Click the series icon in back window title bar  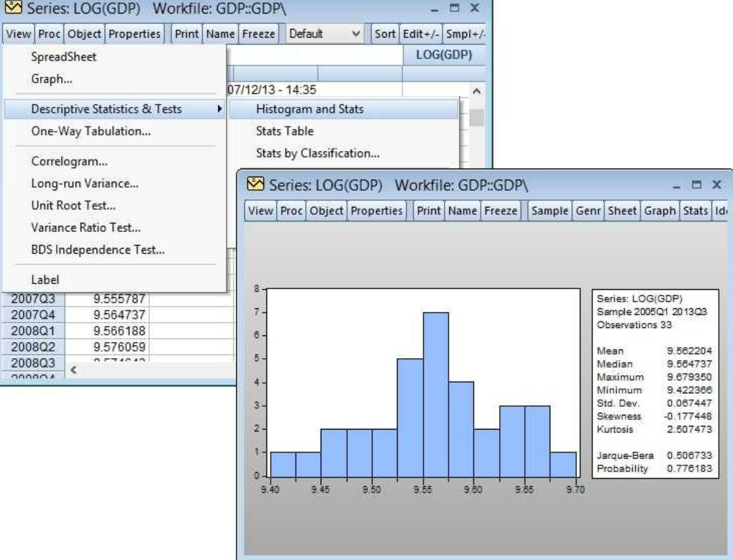(x=13, y=7)
